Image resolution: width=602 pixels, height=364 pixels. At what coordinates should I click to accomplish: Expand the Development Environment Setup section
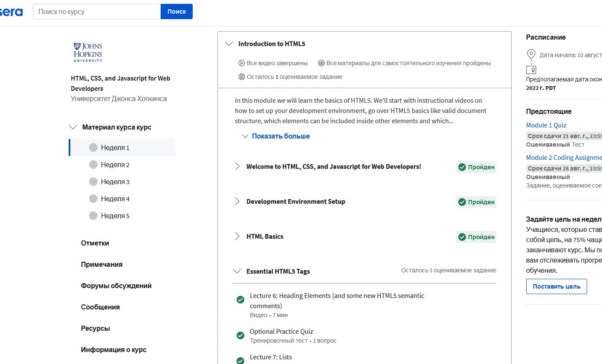click(237, 202)
